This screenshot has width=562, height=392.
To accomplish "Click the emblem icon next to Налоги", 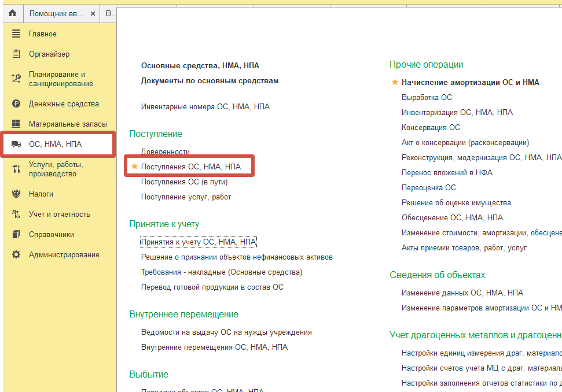I will [16, 194].
